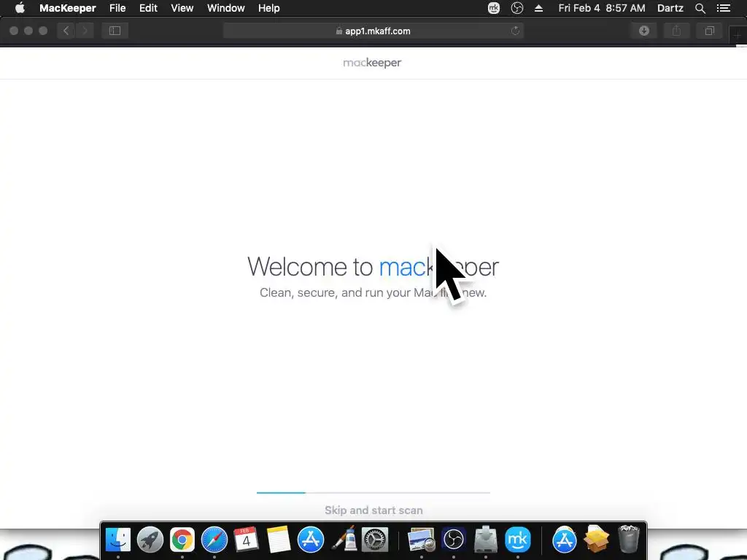Click the app1.mkaff.com address field
The width and height of the screenshot is (747, 560).
coord(373,31)
